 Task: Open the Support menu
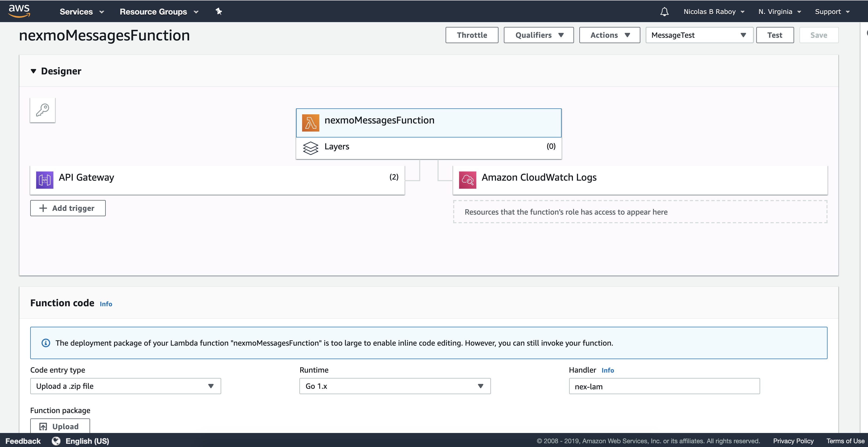point(832,12)
